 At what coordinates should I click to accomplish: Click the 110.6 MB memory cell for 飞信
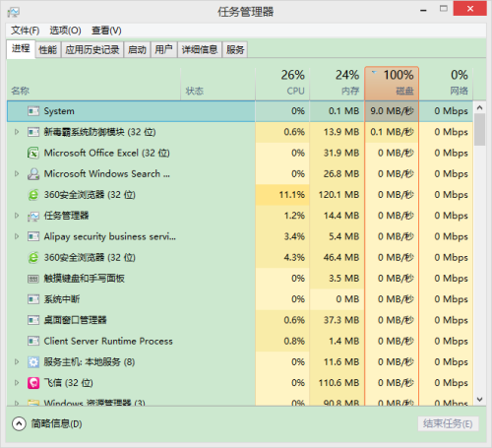(337, 383)
